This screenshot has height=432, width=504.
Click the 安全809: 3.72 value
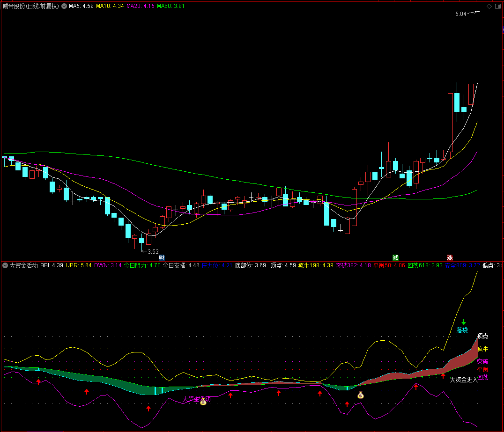[x=462, y=265]
